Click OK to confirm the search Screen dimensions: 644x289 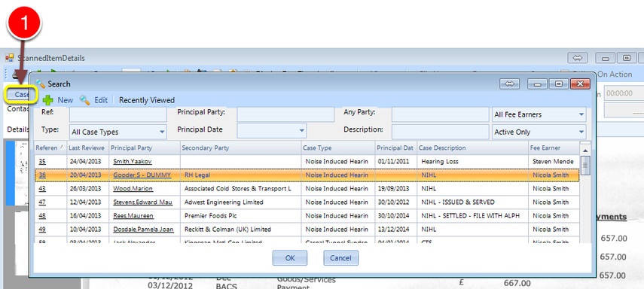tap(289, 258)
